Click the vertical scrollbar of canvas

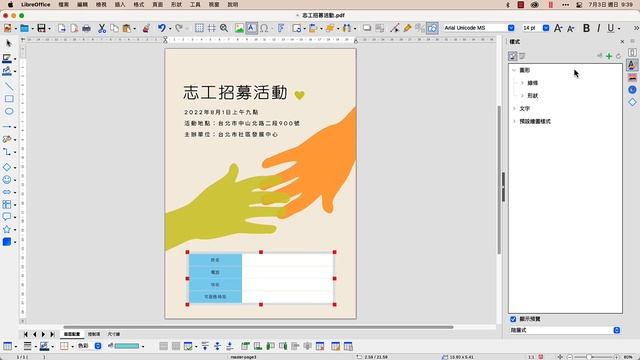[x=499, y=180]
